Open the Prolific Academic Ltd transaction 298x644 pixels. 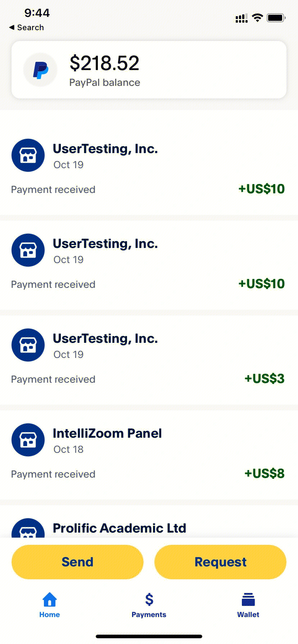point(149,521)
